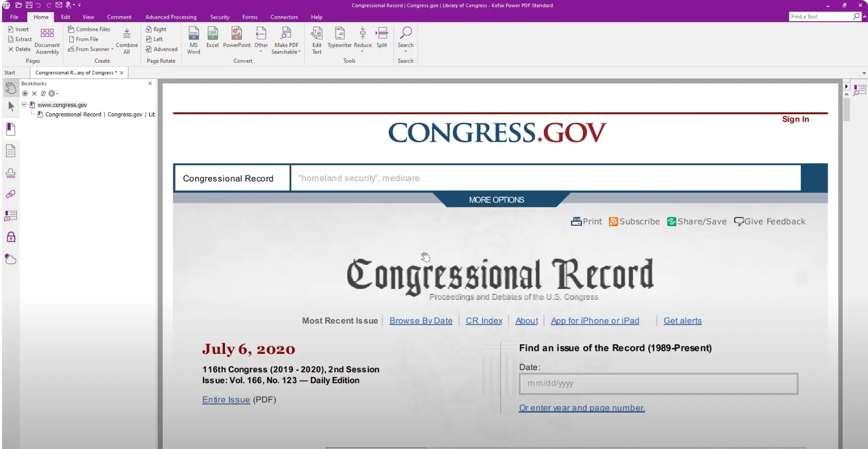Close the Bookmarks panel
The height and width of the screenshot is (449, 868).
150,83
